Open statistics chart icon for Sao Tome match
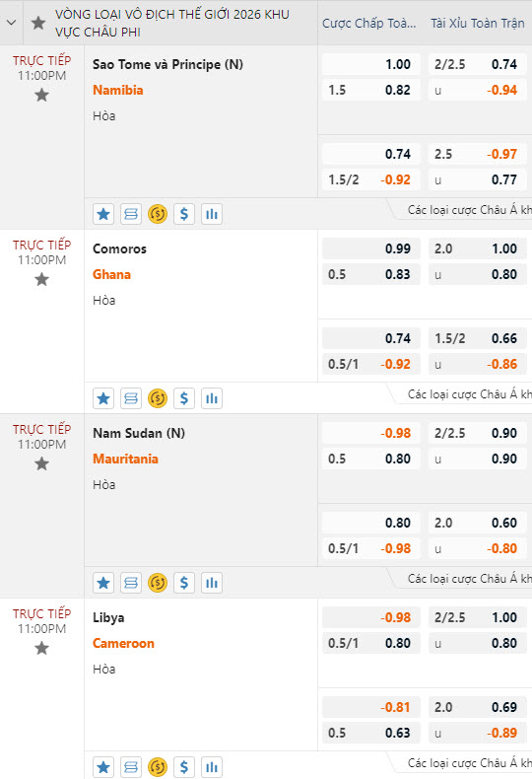 [x=212, y=214]
